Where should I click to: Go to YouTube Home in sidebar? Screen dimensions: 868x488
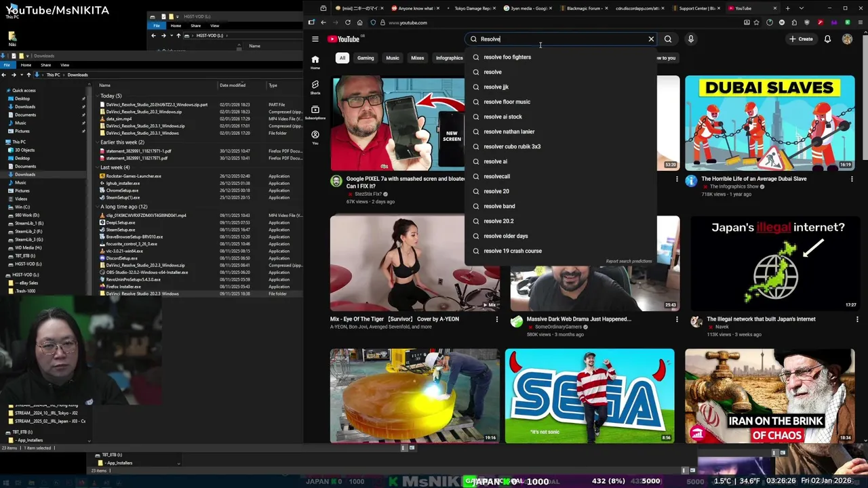pyautogui.click(x=315, y=62)
